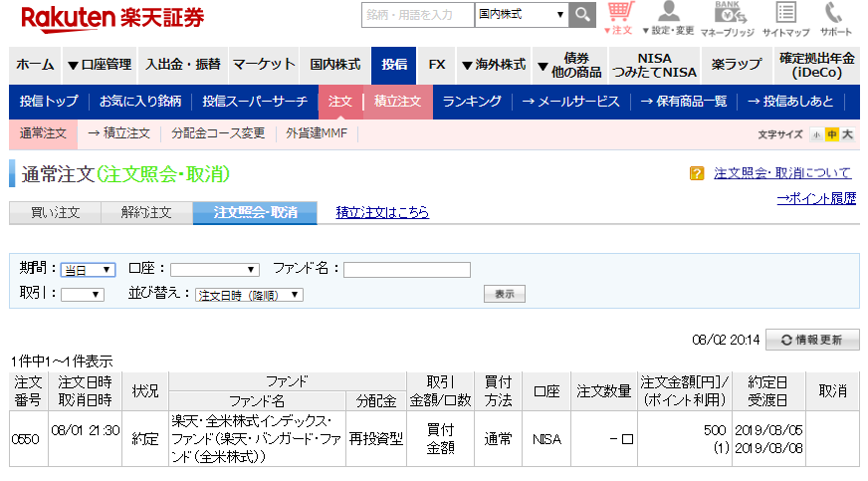
Task: Expand the 口座管理 menu
Action: click(100, 65)
